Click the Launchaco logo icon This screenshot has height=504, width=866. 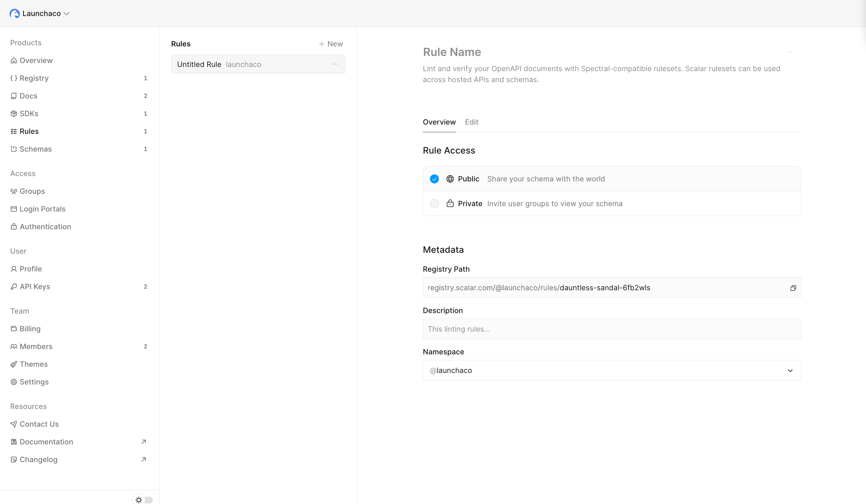click(14, 13)
